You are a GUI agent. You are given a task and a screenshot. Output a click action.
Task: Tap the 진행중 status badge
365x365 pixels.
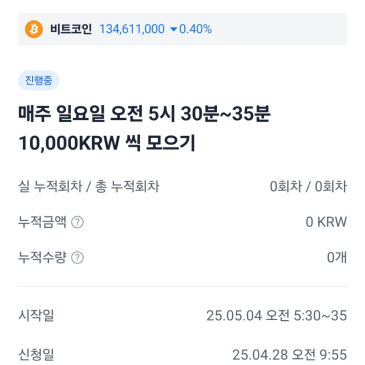point(39,80)
